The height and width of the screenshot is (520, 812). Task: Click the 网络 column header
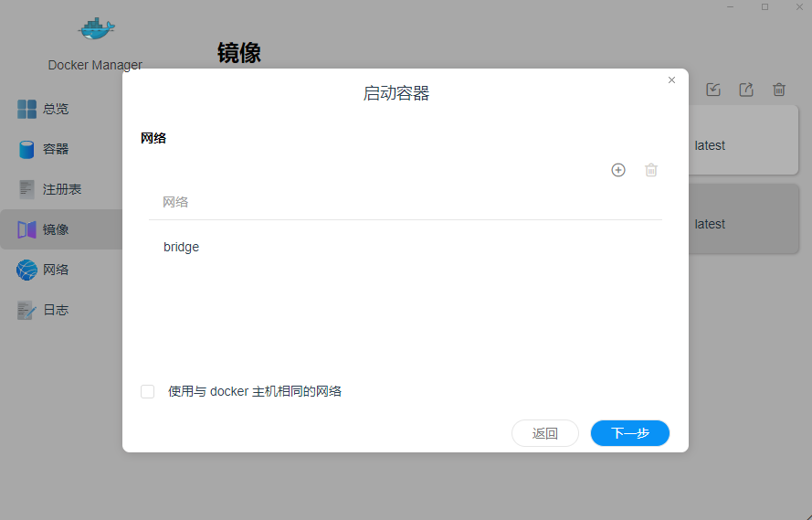coord(176,202)
